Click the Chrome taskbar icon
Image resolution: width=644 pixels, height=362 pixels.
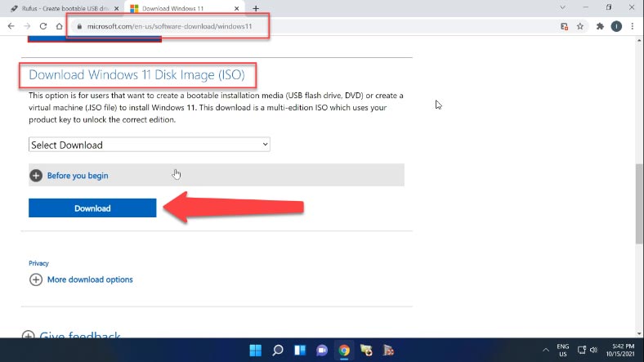pyautogui.click(x=344, y=351)
